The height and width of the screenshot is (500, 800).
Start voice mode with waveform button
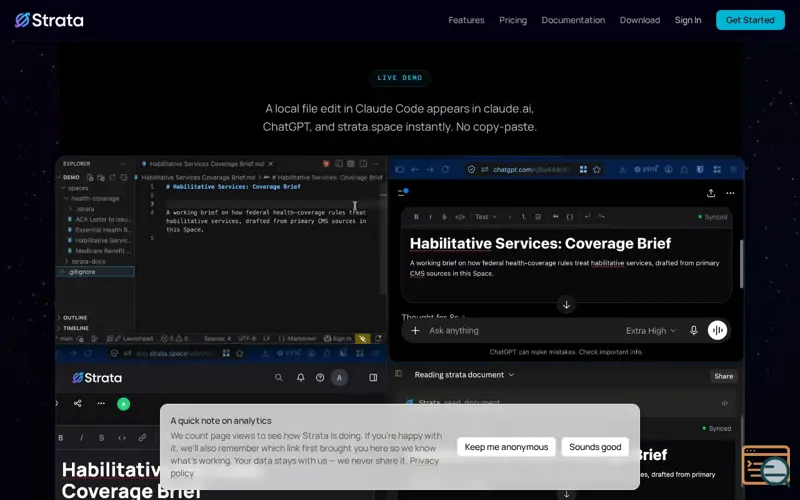[x=717, y=330]
